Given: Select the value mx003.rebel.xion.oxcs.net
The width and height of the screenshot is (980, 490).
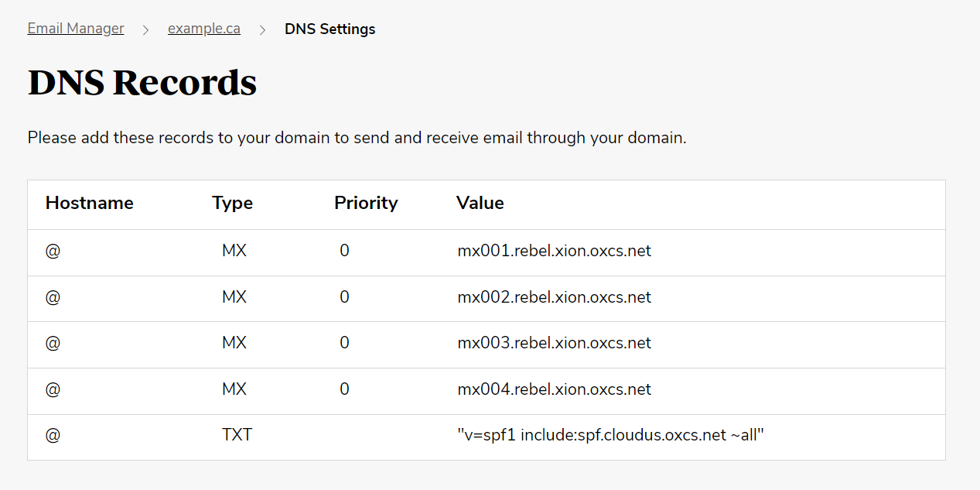Looking at the screenshot, I should point(555,343).
